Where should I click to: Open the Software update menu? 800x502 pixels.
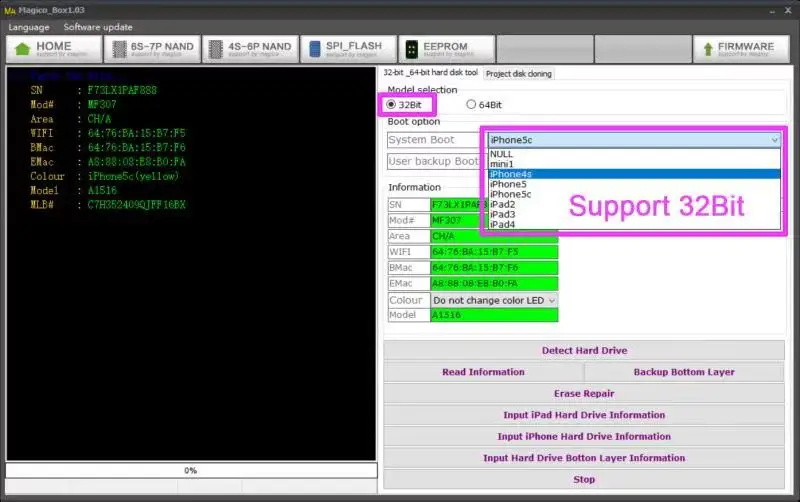pos(98,27)
